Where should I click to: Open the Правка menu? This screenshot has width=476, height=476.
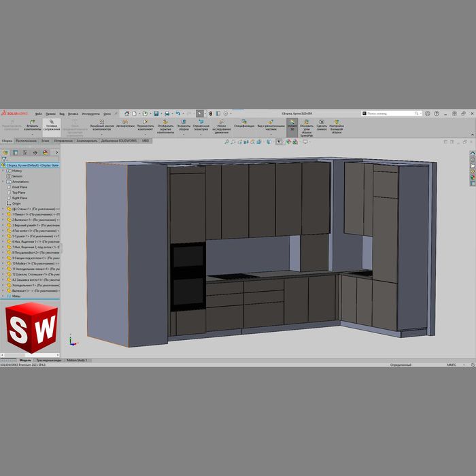[50, 114]
